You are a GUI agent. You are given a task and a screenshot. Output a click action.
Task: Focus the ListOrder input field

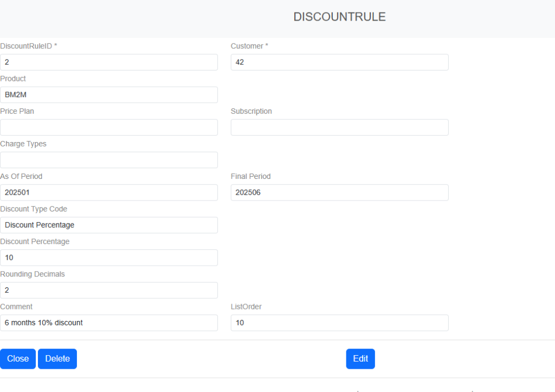(339, 323)
